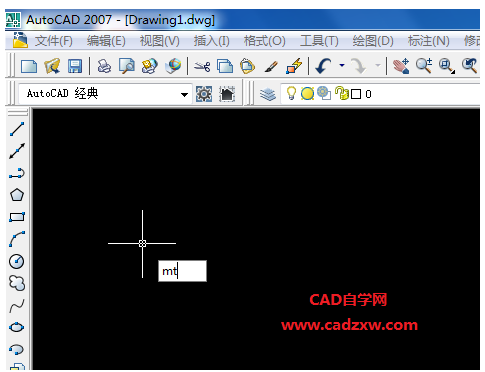The height and width of the screenshot is (372, 485).
Task: Click the Publish icon
Action: (x=149, y=66)
